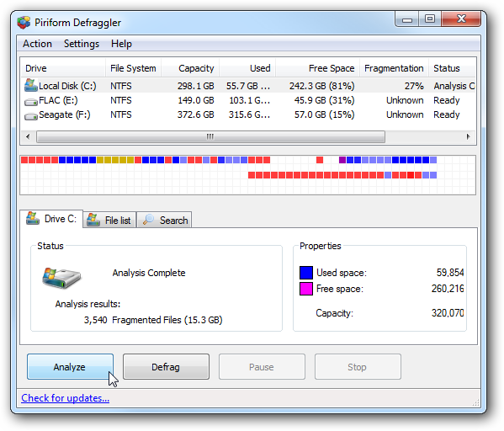Click the blue Used space color swatch
The width and height of the screenshot is (504, 431).
click(x=306, y=273)
